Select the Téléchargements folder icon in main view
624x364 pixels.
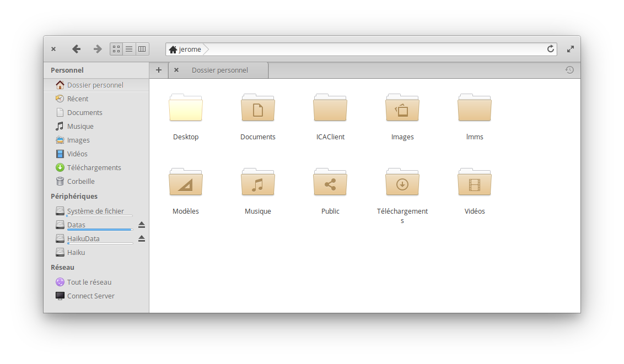point(402,182)
